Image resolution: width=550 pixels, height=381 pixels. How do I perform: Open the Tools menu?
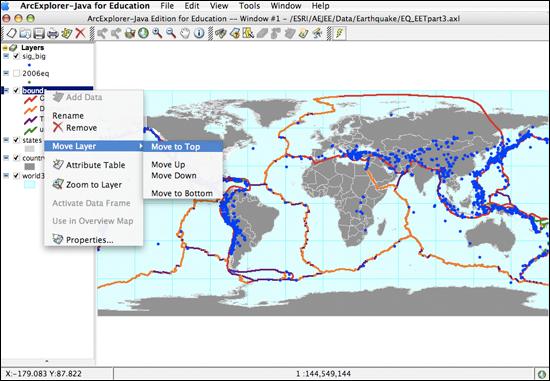[x=249, y=6]
